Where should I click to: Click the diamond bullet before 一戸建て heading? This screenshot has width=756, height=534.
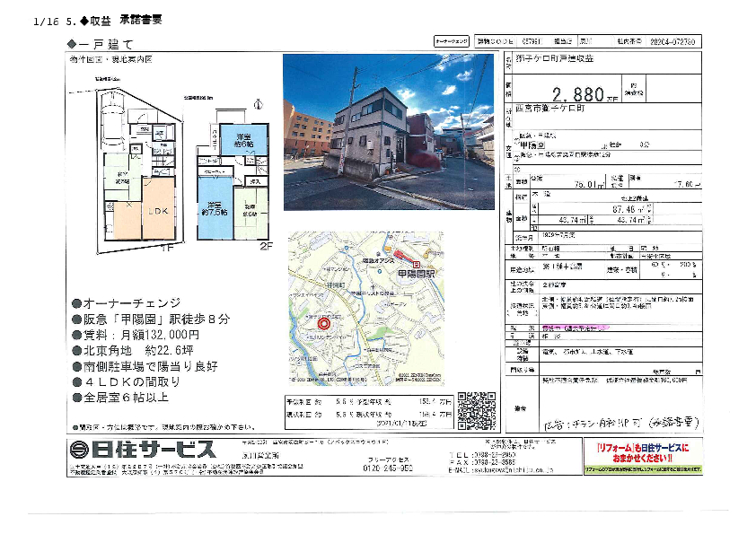[x=72, y=43]
